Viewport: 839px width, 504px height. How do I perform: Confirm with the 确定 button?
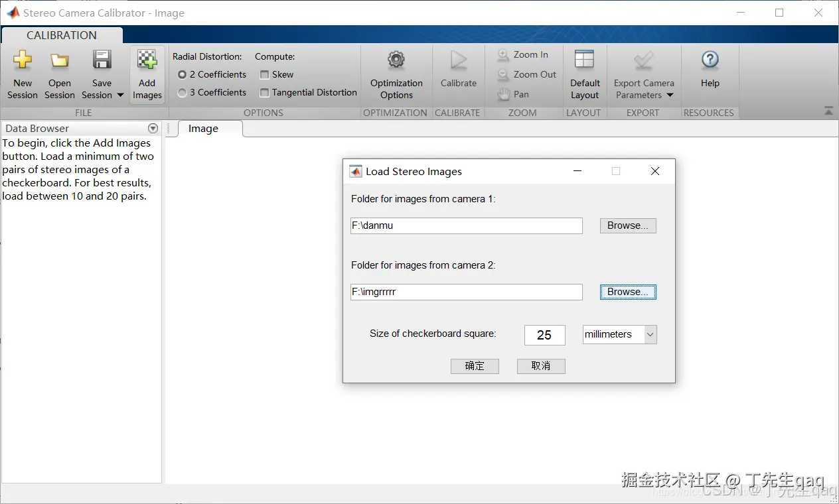(475, 366)
